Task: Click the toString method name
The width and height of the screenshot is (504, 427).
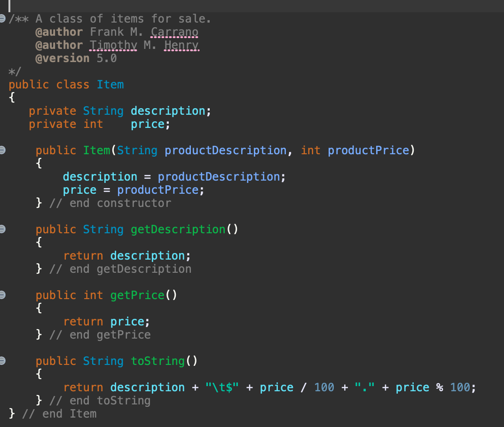Action: [158, 361]
